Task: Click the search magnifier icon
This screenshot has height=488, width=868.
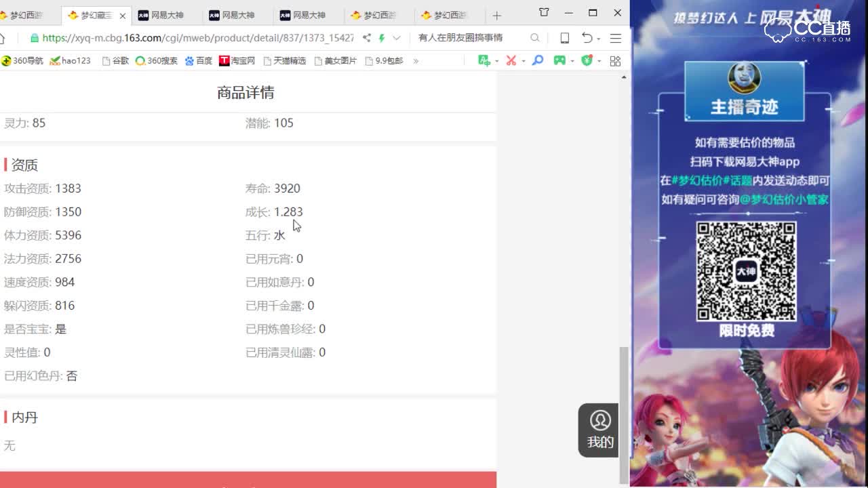Action: point(535,38)
